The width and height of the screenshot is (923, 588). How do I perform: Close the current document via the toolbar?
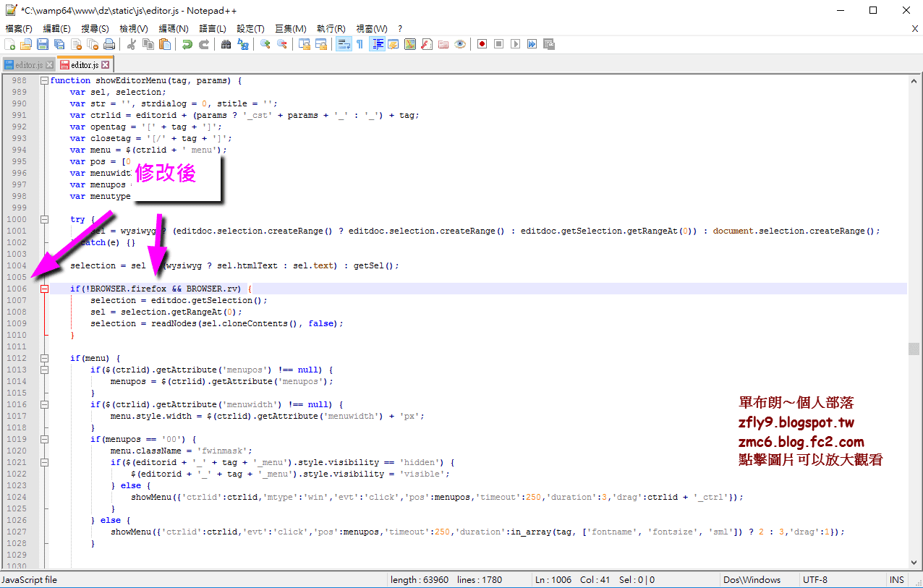(76, 44)
